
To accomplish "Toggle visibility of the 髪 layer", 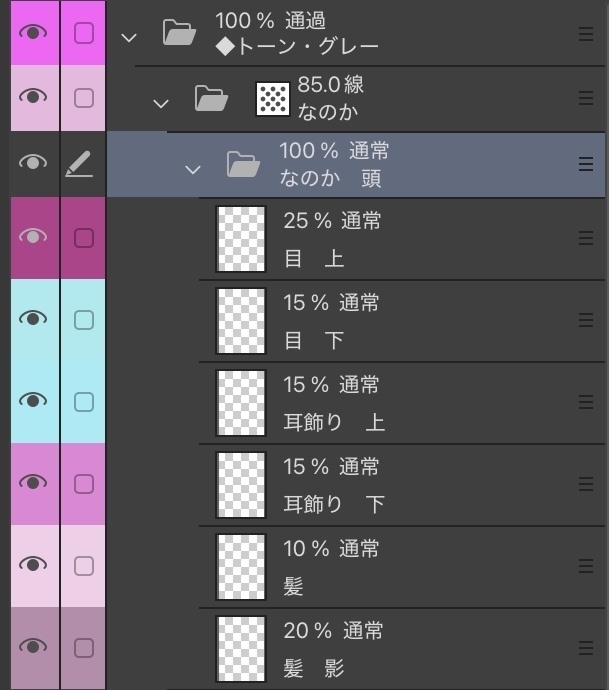I will [34, 565].
